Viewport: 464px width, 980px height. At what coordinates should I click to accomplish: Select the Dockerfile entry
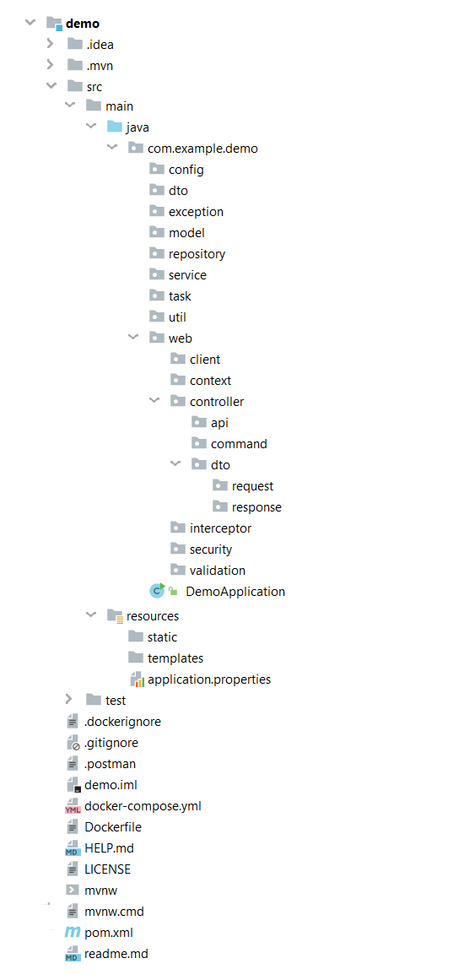coord(104,827)
